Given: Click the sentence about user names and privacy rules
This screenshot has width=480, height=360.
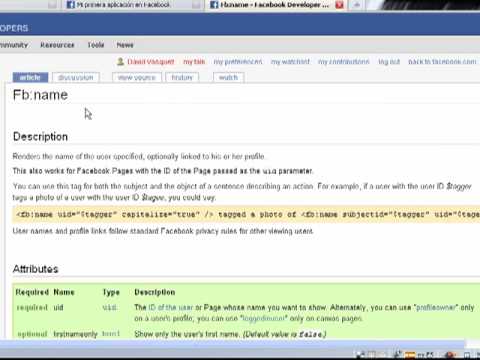Looking at the screenshot, I should click(163, 231).
